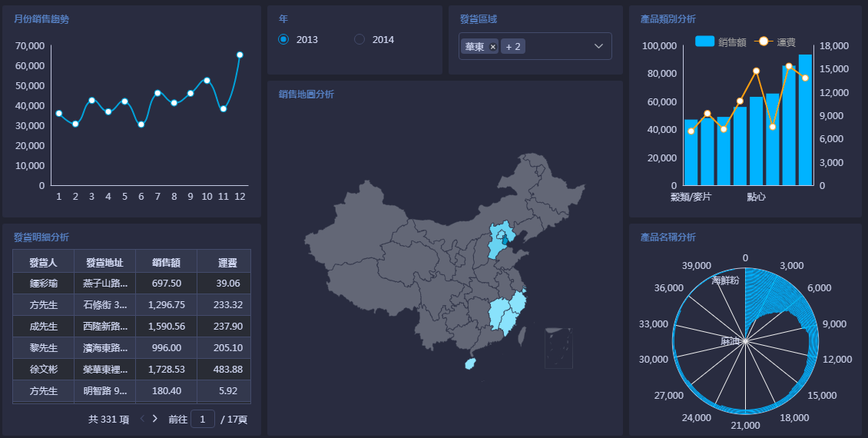This screenshot has height=438, width=868.
Task: Click the month 6 data point marker
Action: tap(141, 124)
